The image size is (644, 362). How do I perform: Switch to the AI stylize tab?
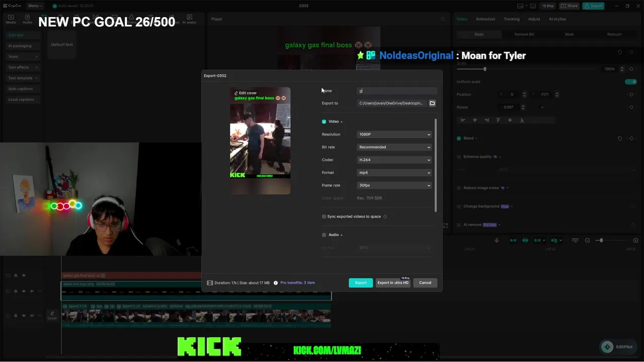pyautogui.click(x=557, y=19)
